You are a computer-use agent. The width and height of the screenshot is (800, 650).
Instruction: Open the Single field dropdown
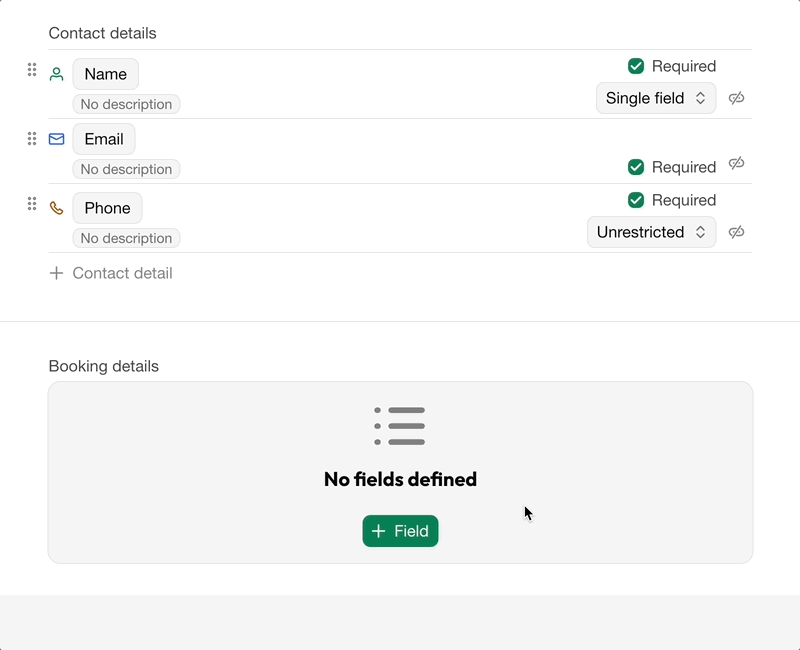(x=656, y=98)
